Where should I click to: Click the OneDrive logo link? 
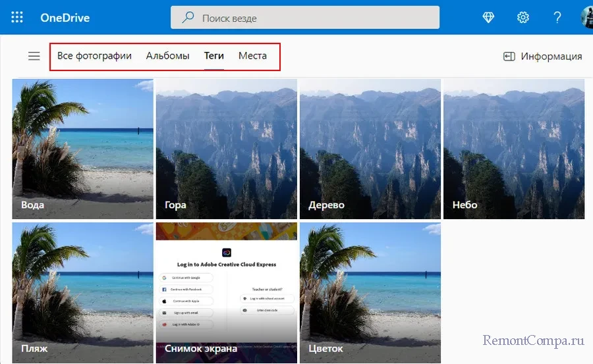click(65, 18)
